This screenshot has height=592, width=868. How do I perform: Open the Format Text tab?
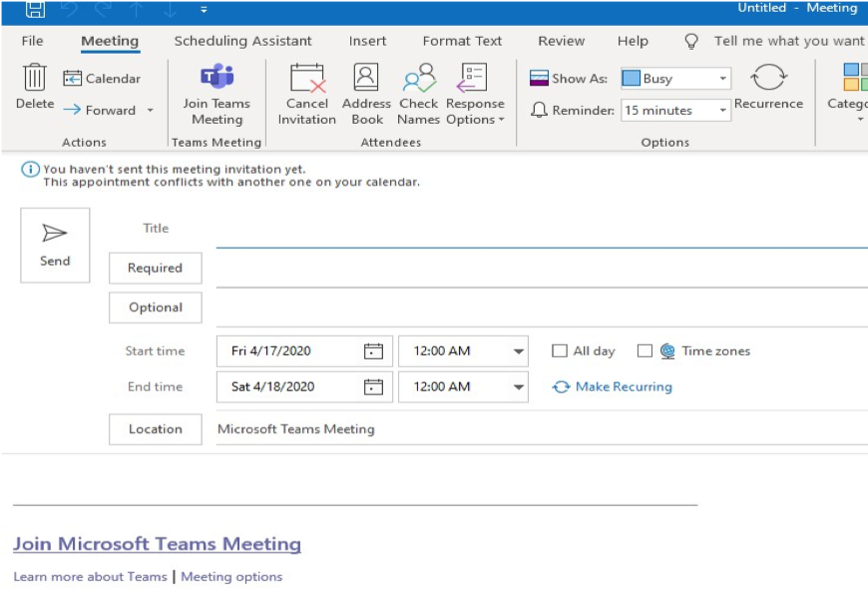[x=462, y=41]
